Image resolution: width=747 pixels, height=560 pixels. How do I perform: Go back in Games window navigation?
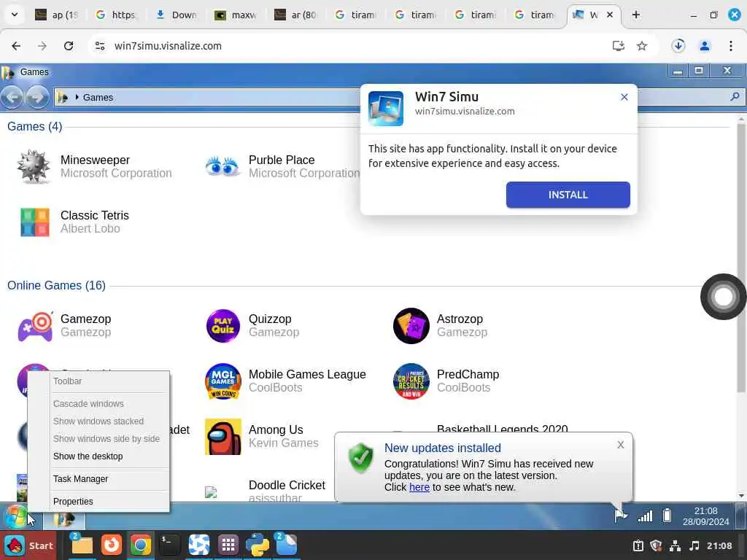12,97
